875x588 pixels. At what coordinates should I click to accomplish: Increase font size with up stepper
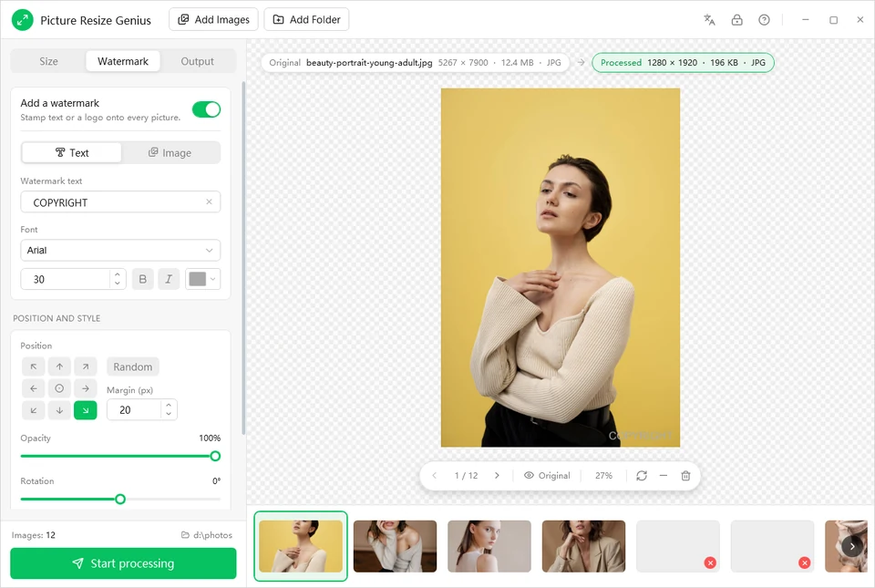click(x=118, y=273)
